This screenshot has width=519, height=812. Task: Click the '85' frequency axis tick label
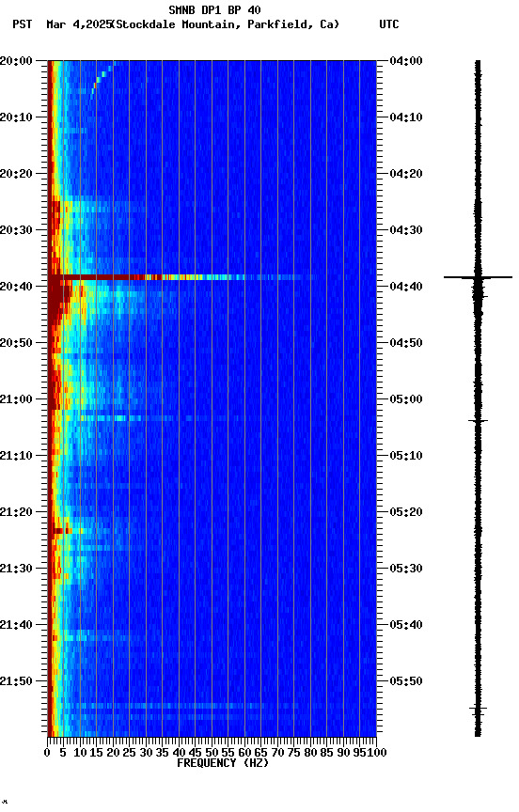tap(326, 753)
